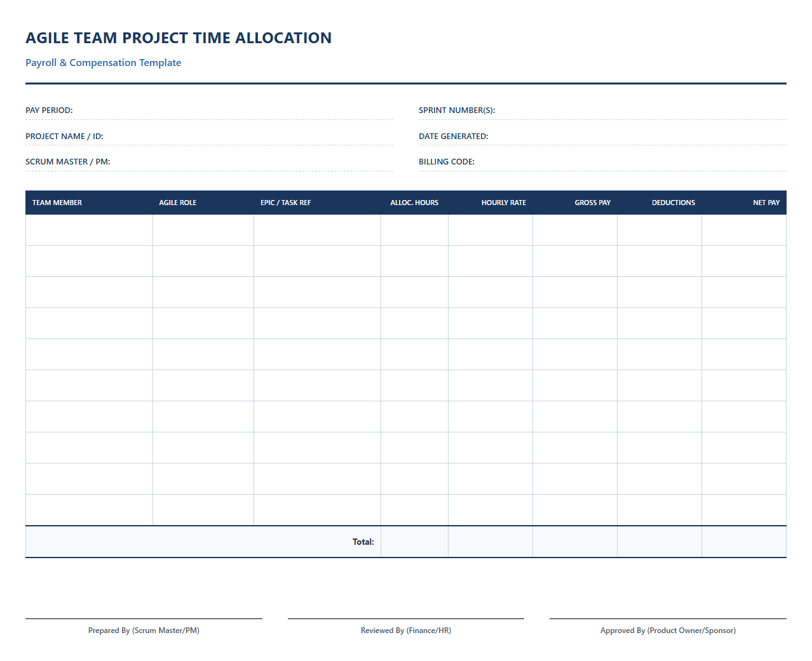Viewport: 812px width, 661px height.
Task: Click the Pay Period field line
Action: pos(209,110)
